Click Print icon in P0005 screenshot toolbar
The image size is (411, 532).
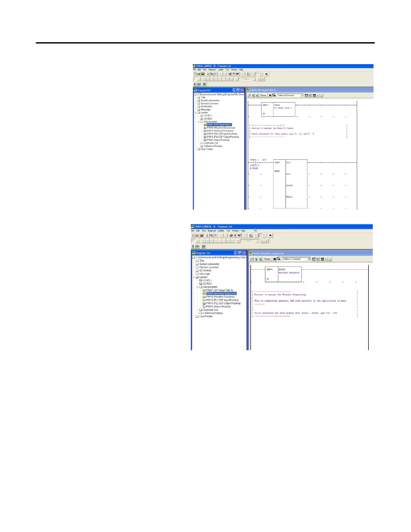coord(231,236)
